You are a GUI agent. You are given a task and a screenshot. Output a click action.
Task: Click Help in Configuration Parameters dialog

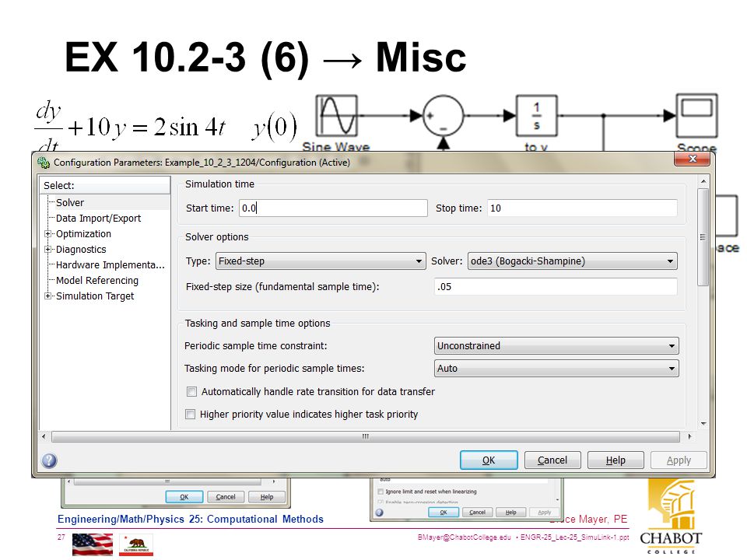click(x=615, y=460)
